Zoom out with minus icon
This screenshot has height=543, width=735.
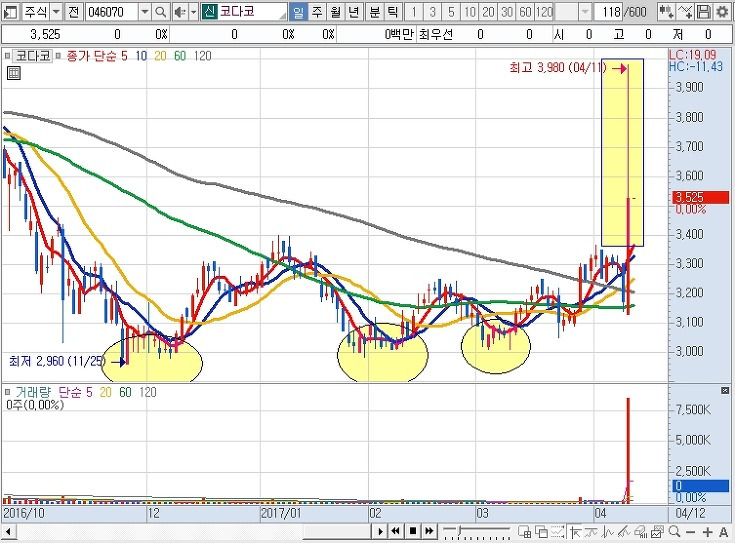click(690, 532)
